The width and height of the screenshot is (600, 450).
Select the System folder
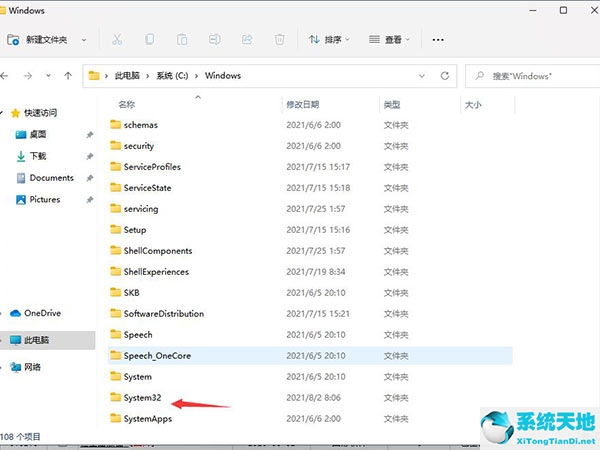(x=137, y=377)
